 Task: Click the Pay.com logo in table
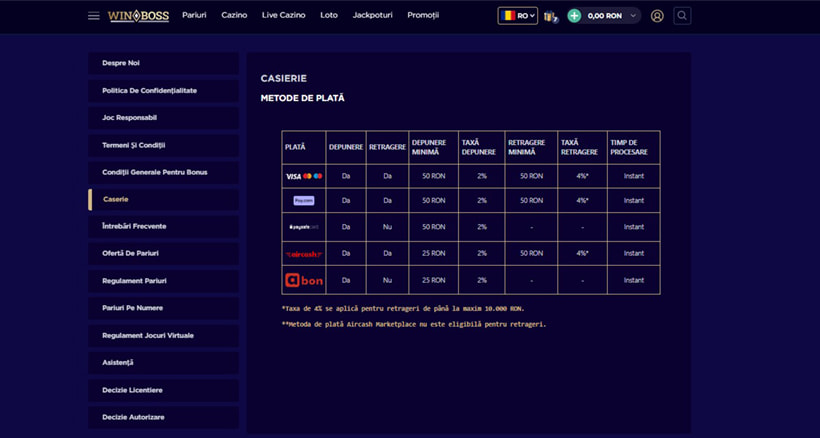(x=304, y=200)
